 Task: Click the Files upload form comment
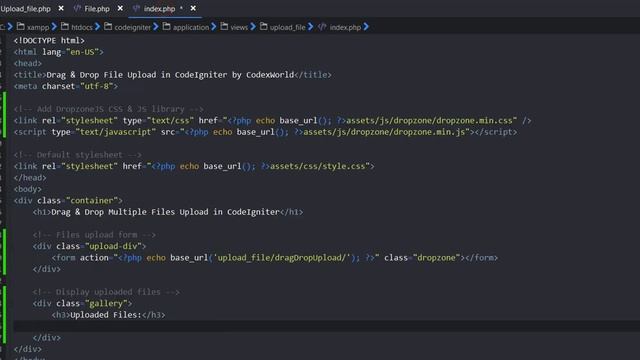click(x=94, y=235)
